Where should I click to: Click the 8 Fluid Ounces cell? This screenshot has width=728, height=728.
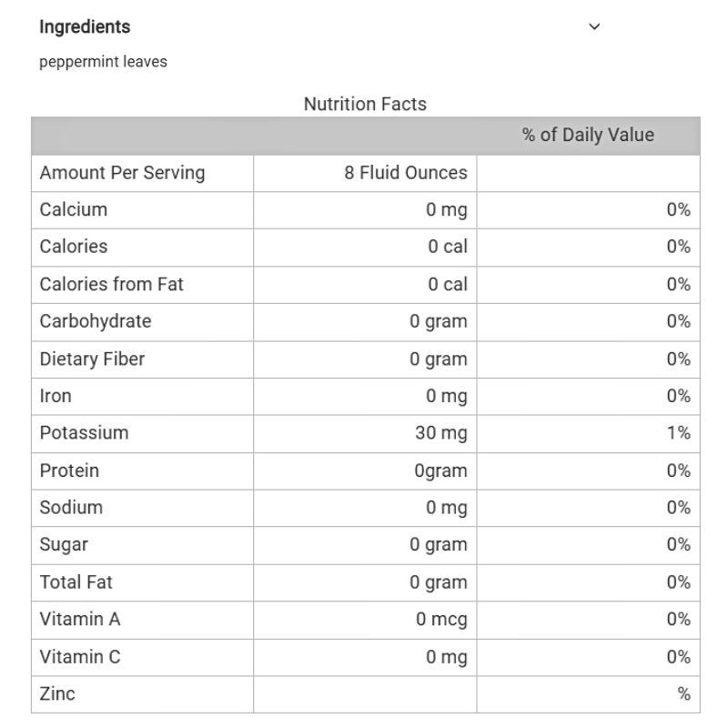tap(405, 173)
